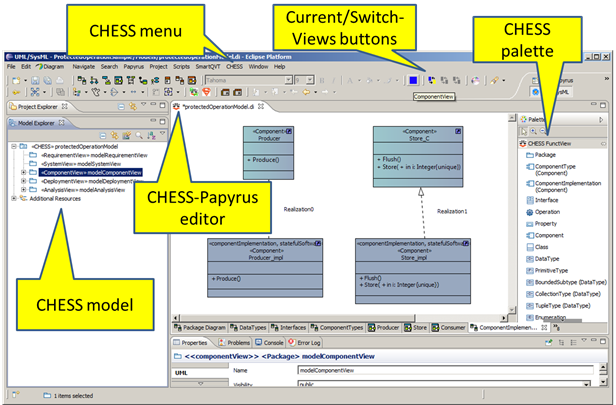The width and height of the screenshot is (616, 405).
Task: Open the Project Explorer view menu triangle
Action: [144, 104]
